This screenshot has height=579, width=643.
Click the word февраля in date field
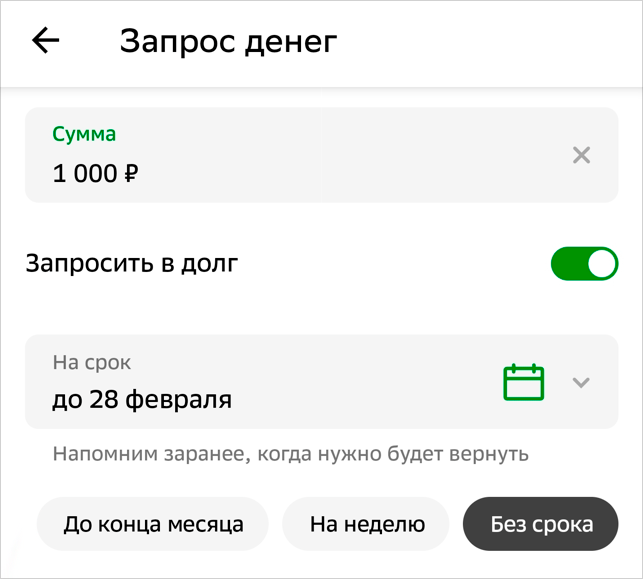tap(186, 400)
